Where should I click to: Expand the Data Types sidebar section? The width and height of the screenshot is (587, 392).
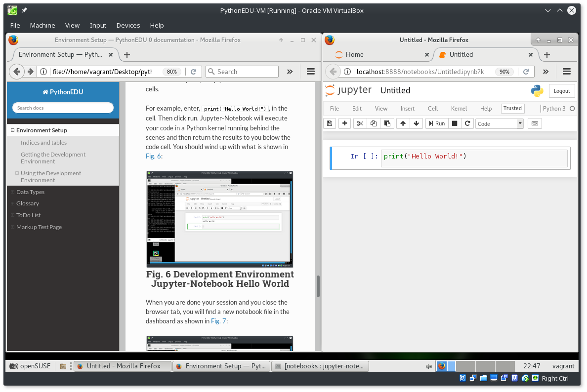pyautogui.click(x=12, y=192)
